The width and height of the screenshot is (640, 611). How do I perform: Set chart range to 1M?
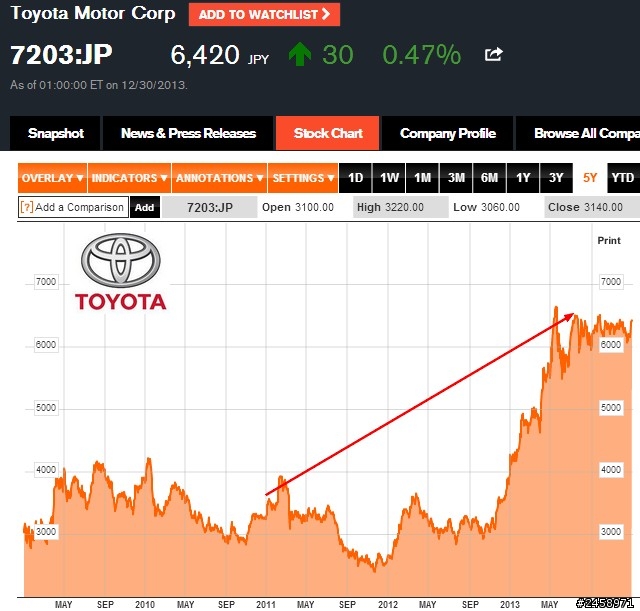tap(422, 178)
